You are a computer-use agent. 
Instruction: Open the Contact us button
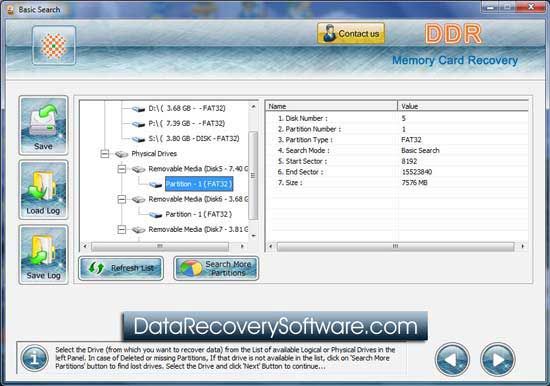click(351, 34)
